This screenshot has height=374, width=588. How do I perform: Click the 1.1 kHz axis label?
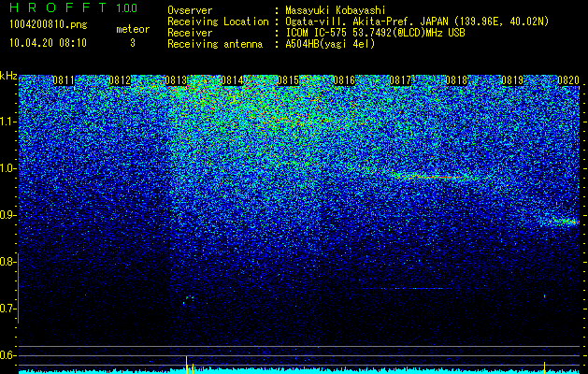pyautogui.click(x=7, y=122)
